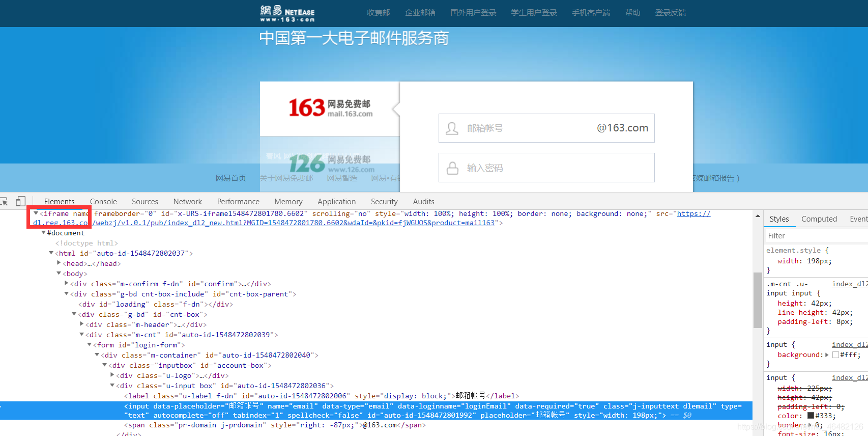The image size is (868, 436).
Task: Click the 网易首页 footer link
Action: (231, 178)
